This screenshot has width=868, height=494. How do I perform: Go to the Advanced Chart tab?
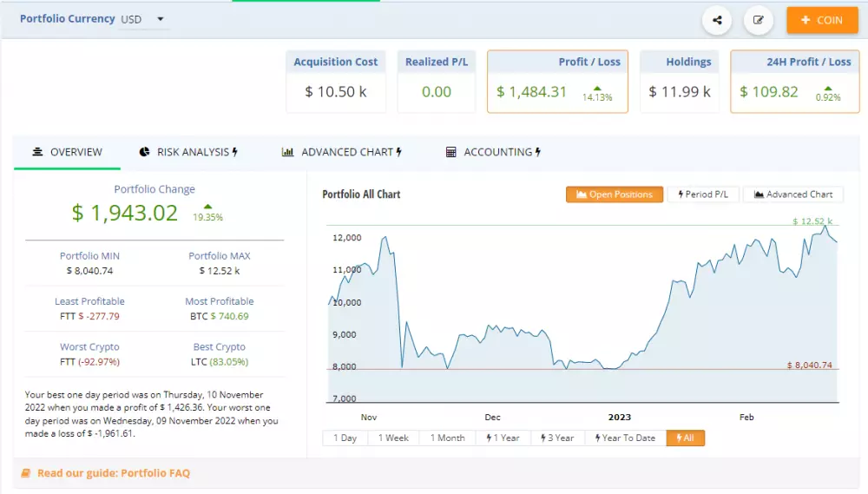click(341, 152)
